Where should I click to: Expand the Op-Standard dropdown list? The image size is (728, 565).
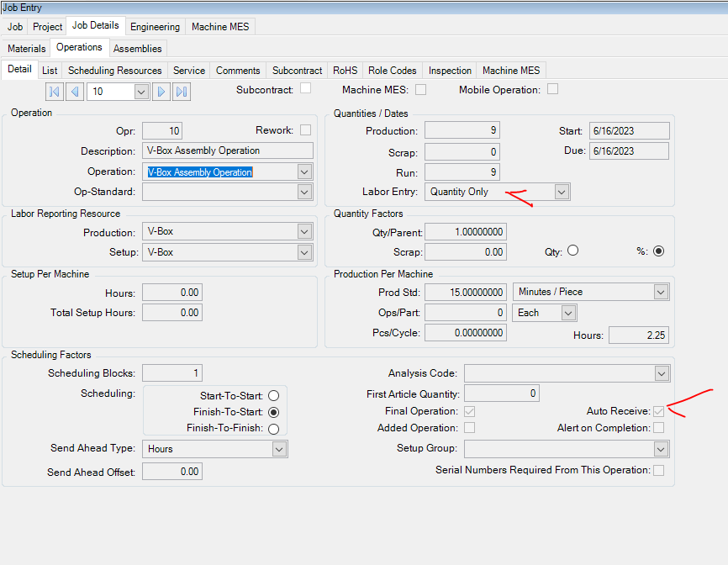(x=304, y=192)
